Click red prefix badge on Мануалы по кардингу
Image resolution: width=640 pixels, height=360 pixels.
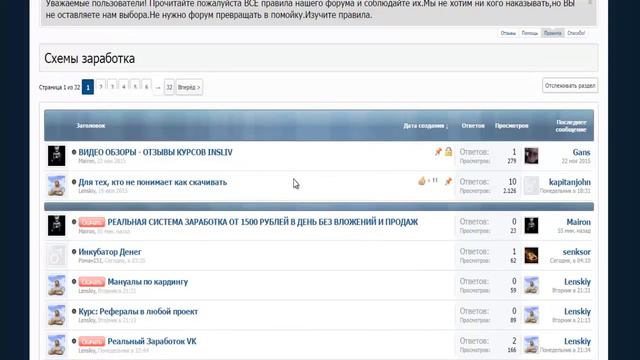92,282
